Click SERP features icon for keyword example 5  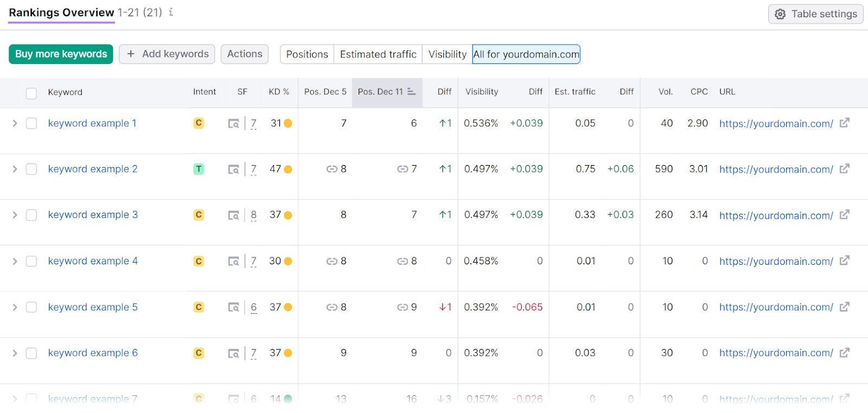click(x=233, y=307)
